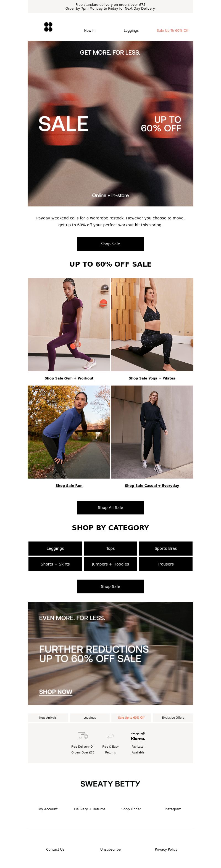Select the Jumpers + Hoodies category button

click(110, 564)
